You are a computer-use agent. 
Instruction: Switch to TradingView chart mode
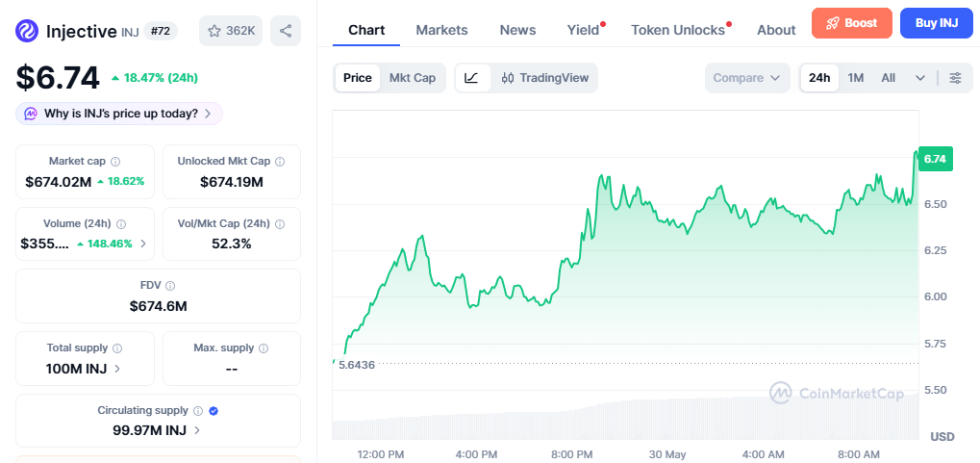tap(545, 78)
